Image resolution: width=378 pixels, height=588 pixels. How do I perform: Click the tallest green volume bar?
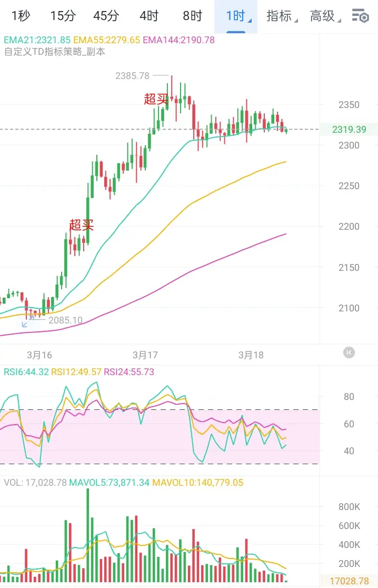pos(88,535)
